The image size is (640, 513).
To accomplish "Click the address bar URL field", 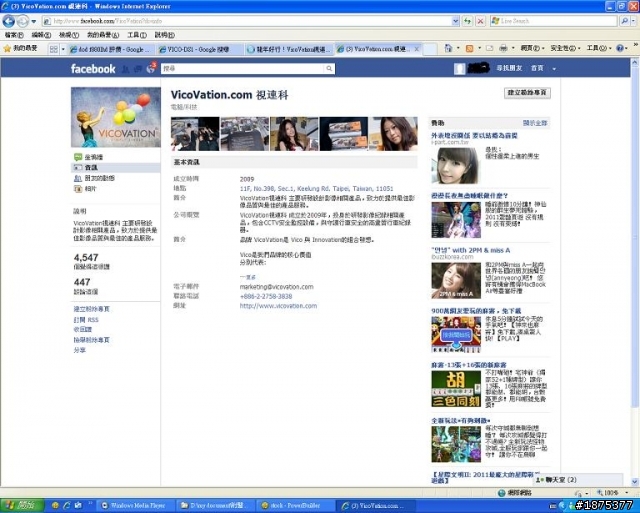I will coord(247,21).
